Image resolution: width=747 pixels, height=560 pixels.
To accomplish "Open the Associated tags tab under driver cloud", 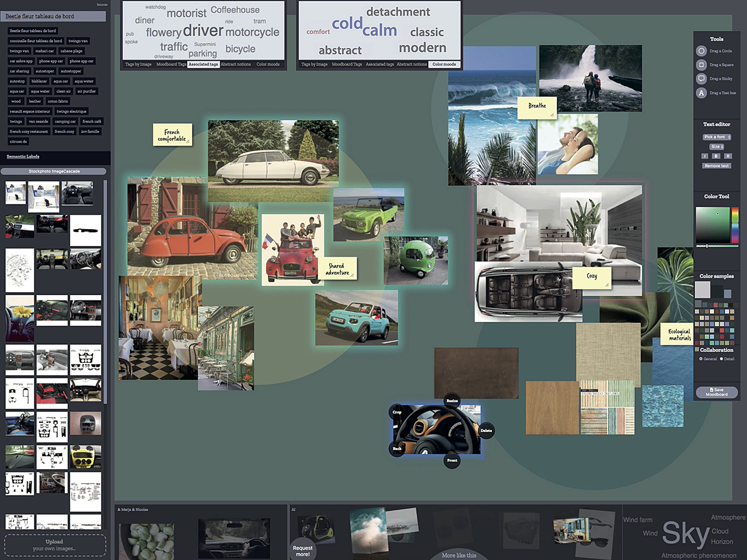I will coord(203,64).
